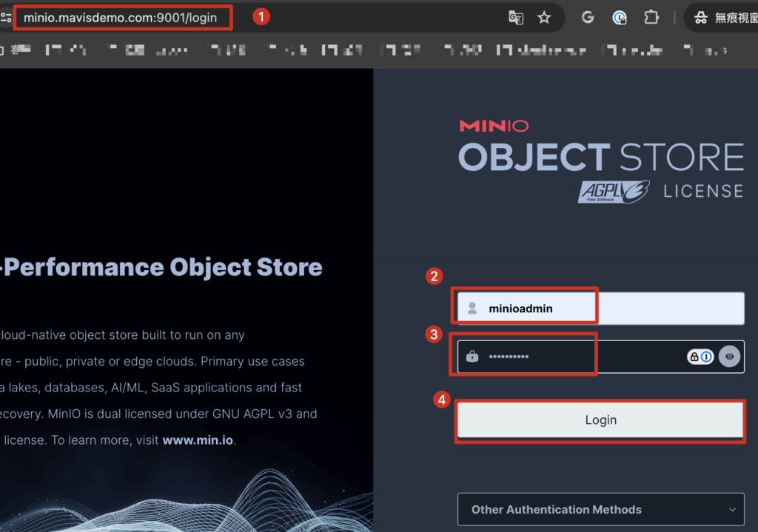
Task: Click the Google account G icon
Action: point(588,18)
